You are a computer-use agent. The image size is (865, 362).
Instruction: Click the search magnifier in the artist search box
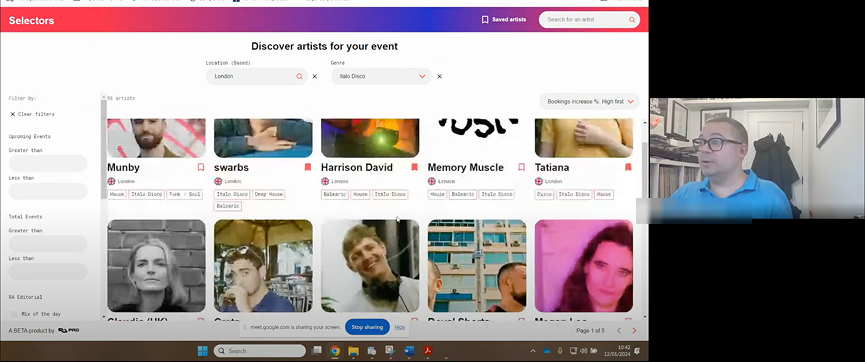point(632,20)
